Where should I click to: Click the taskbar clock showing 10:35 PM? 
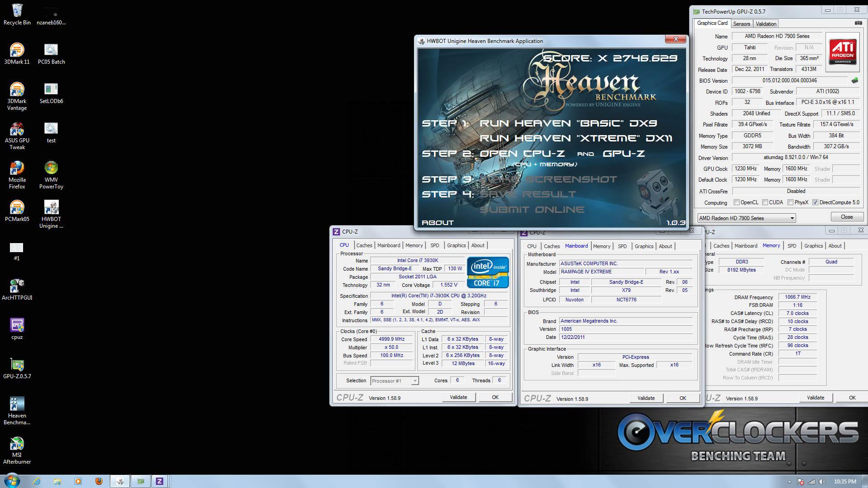pyautogui.click(x=844, y=482)
